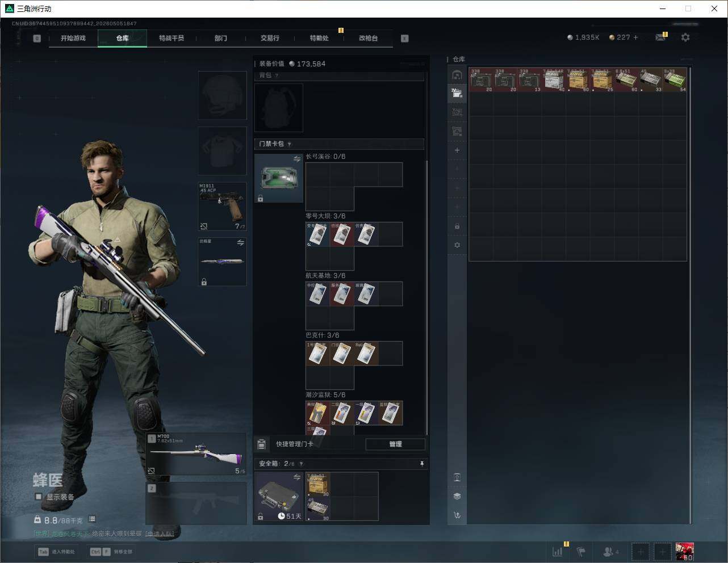Add currency with the plus next to 227
Screen dimensions: 728x563
coord(636,37)
